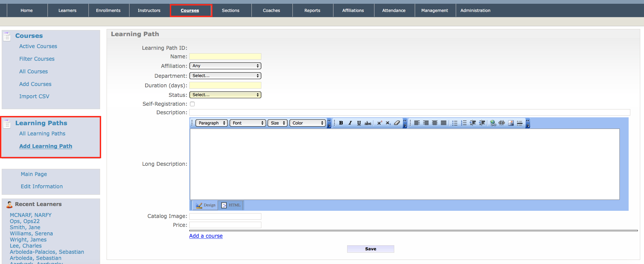Open the Status dropdown
Viewport: 644px width, 264px height.
pos(225,95)
